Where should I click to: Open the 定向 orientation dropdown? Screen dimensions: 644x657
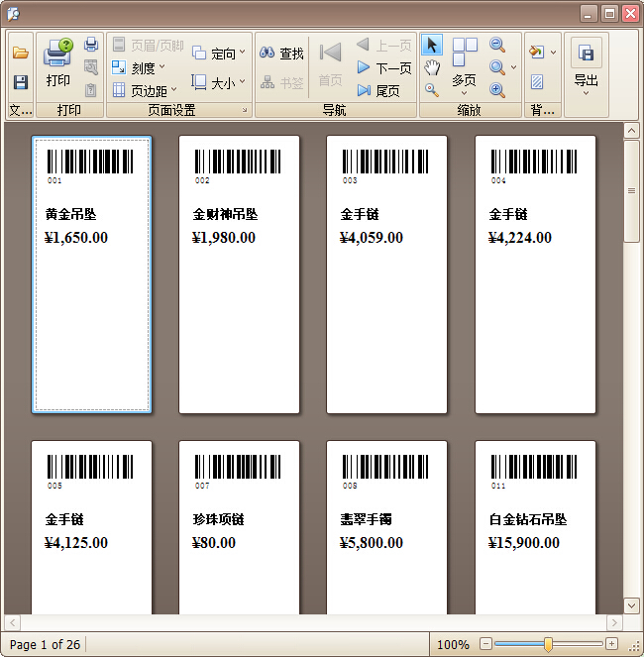click(219, 54)
